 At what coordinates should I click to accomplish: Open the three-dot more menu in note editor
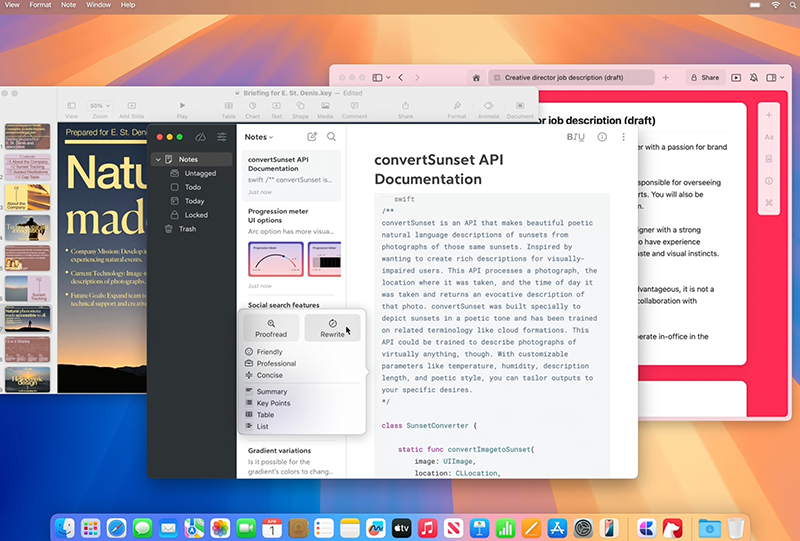623,137
